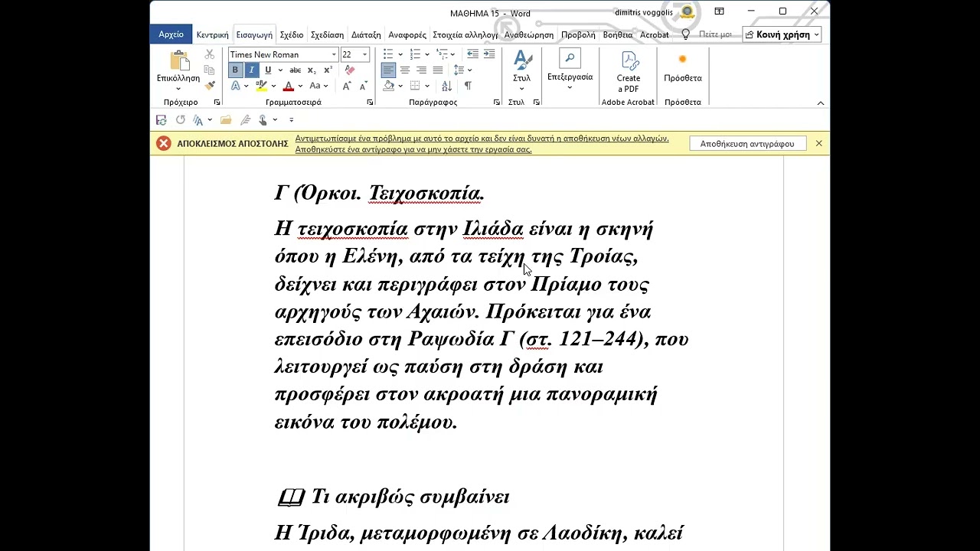The width and height of the screenshot is (980, 551).
Task: Open Times New Roman font name dropdown
Action: click(334, 54)
